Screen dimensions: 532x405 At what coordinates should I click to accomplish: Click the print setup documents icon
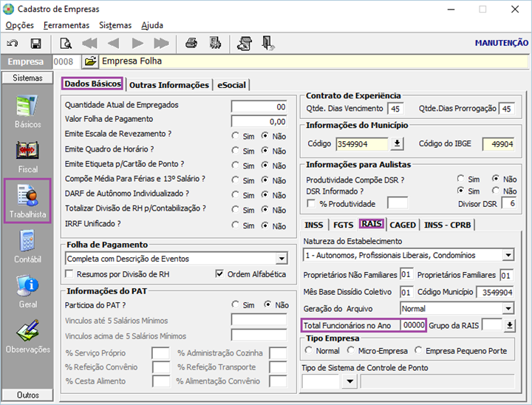245,44
